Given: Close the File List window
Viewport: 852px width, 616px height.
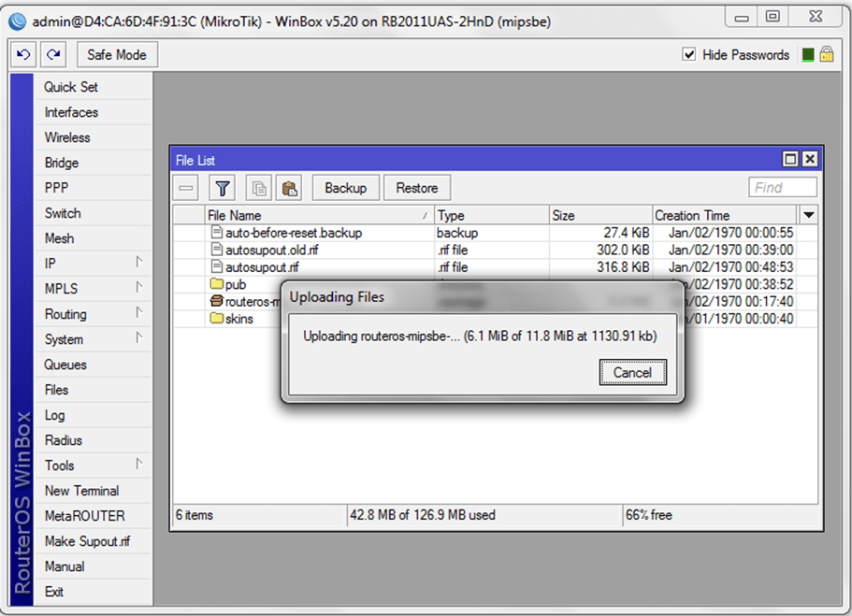Looking at the screenshot, I should (x=810, y=159).
